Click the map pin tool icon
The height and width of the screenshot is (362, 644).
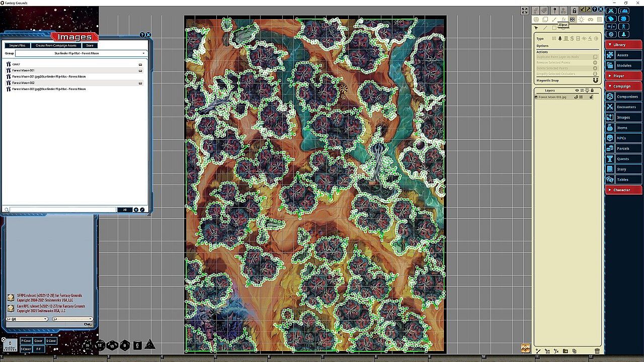point(554,11)
